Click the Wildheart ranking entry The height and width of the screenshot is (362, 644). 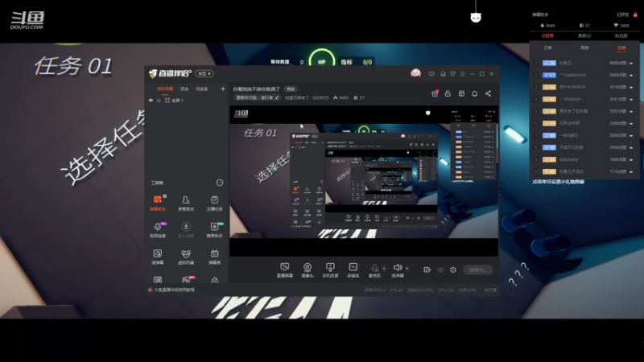point(571,99)
